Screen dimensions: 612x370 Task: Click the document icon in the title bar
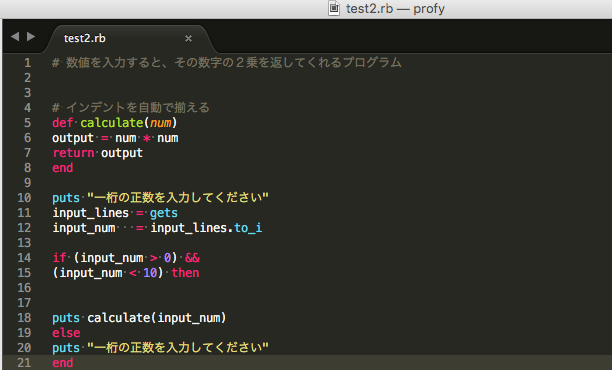pos(334,8)
